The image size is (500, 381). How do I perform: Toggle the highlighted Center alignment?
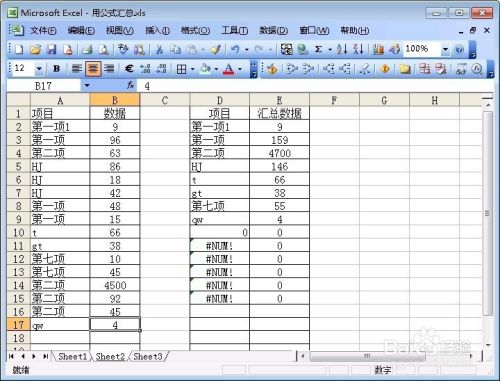pyautogui.click(x=93, y=69)
